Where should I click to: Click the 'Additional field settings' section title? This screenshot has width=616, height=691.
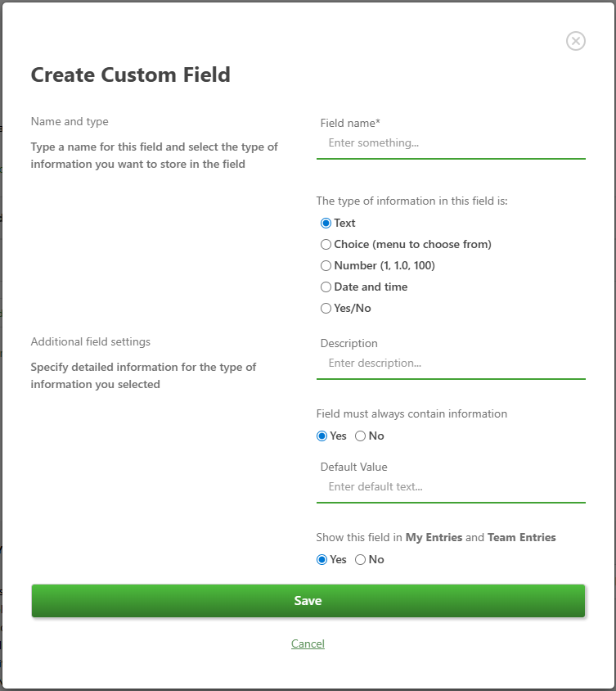(90, 342)
